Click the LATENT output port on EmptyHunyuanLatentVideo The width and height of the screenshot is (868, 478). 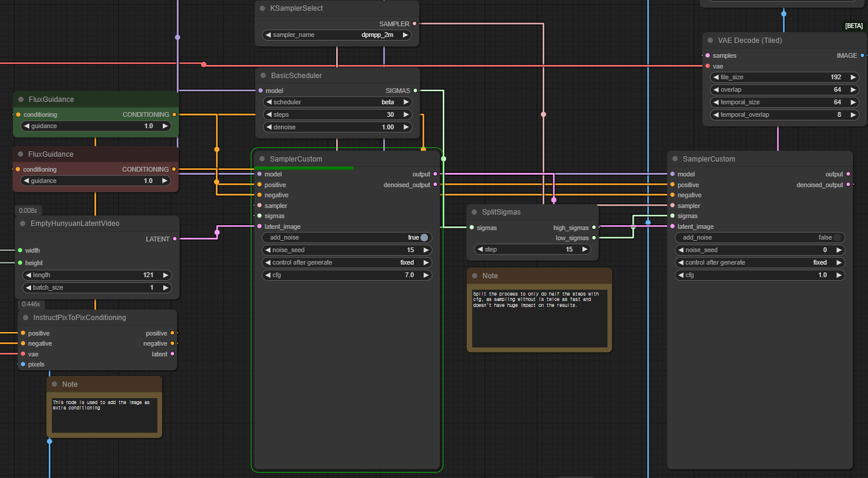coord(175,239)
